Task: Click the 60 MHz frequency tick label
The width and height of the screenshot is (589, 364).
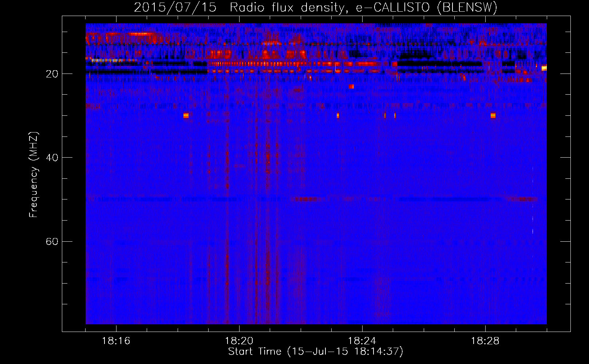Action: (52, 241)
